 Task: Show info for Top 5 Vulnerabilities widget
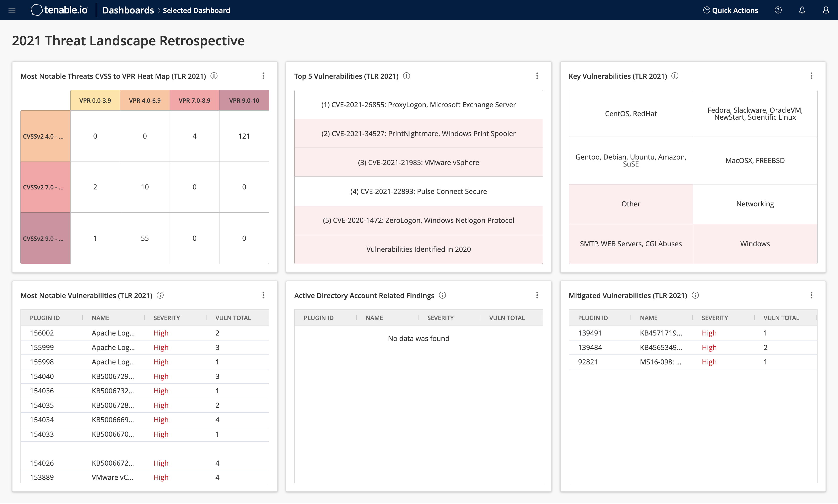[407, 76]
